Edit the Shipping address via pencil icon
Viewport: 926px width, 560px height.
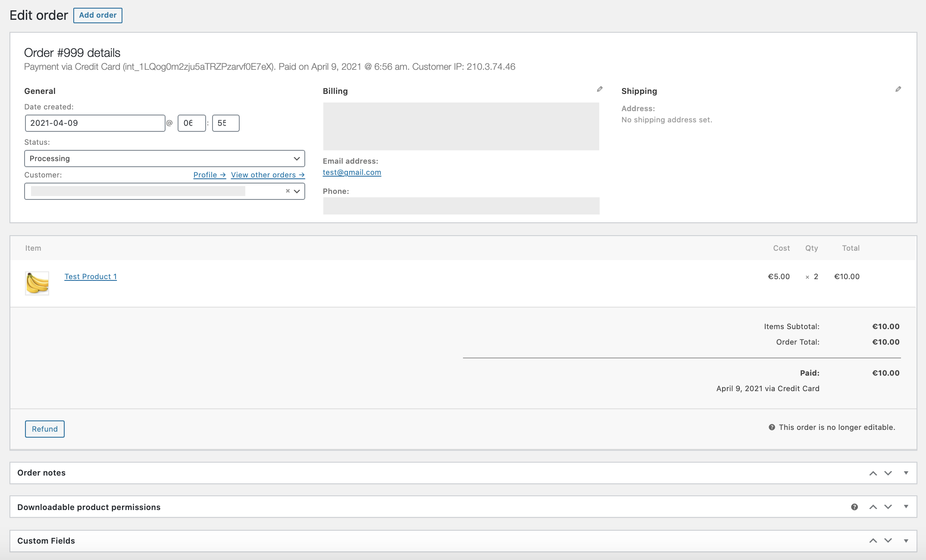click(898, 89)
